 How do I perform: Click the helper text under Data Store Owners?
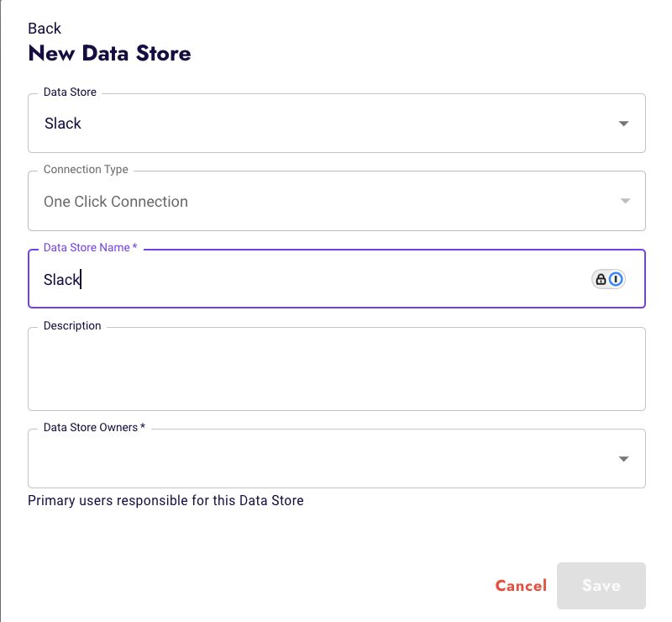coord(166,500)
